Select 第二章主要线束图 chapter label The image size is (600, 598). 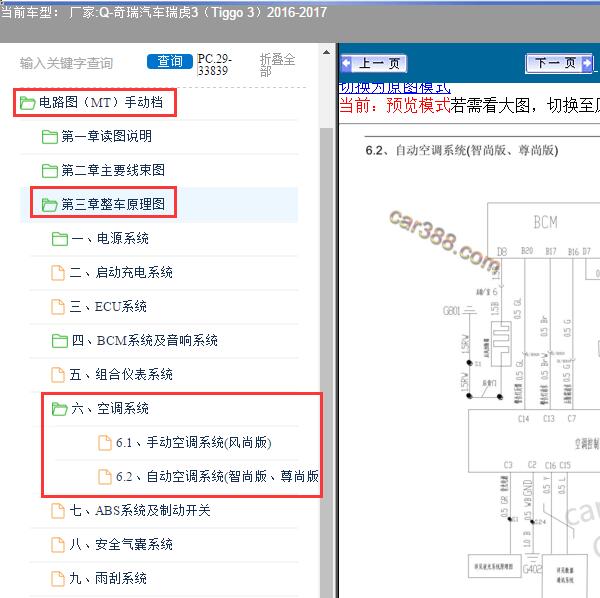coord(113,171)
